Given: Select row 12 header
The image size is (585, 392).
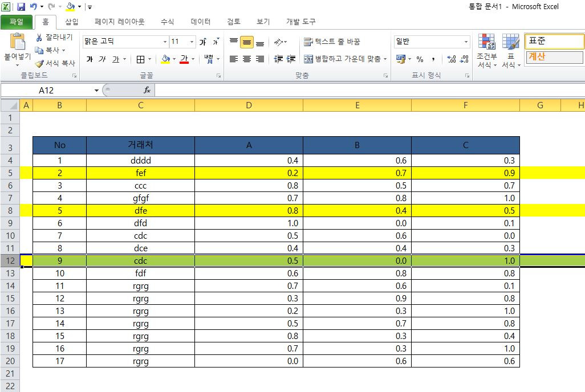Looking at the screenshot, I should click(x=10, y=261).
